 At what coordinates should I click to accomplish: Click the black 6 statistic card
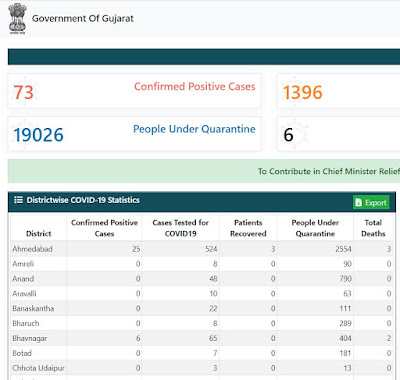[339, 134]
